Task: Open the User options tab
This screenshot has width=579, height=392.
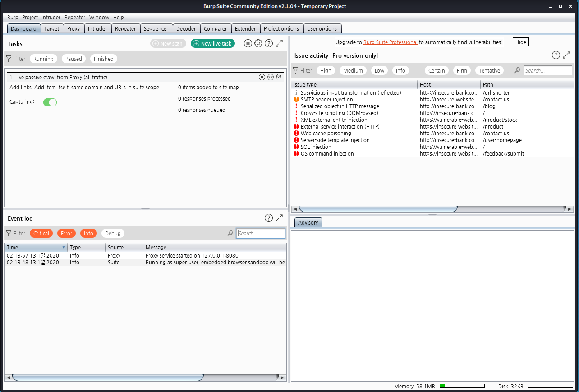Action: 322,28
